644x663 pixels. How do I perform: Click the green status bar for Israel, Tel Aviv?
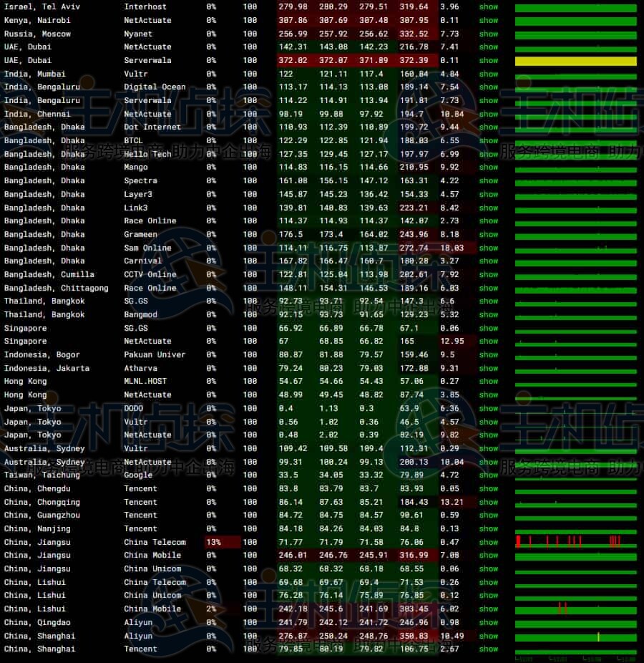[x=575, y=7]
